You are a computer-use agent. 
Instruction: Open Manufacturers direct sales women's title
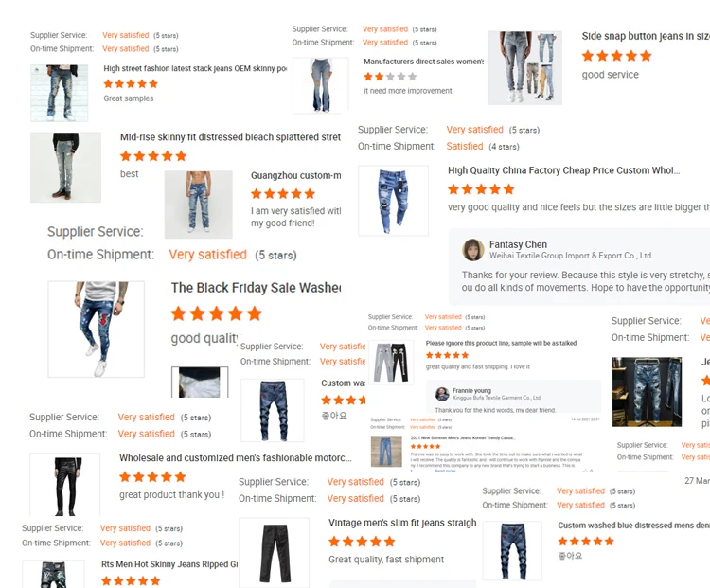coord(424,62)
